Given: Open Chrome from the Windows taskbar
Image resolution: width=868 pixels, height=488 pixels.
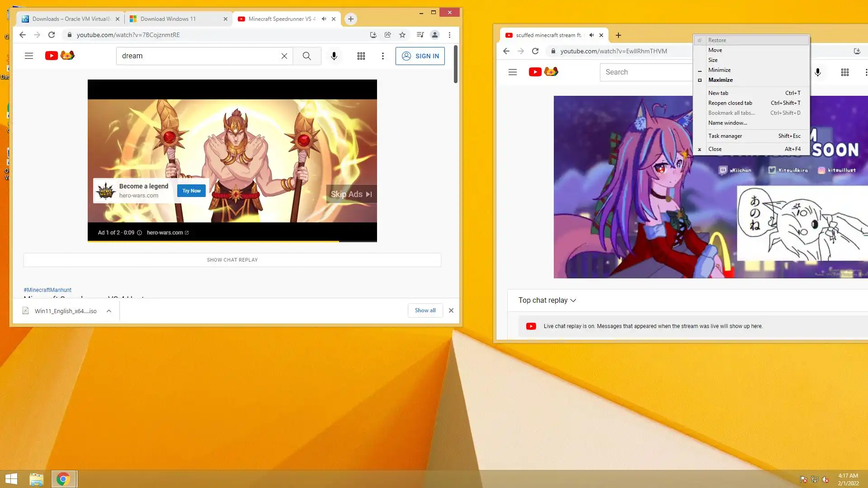Looking at the screenshot, I should pyautogui.click(x=63, y=479).
